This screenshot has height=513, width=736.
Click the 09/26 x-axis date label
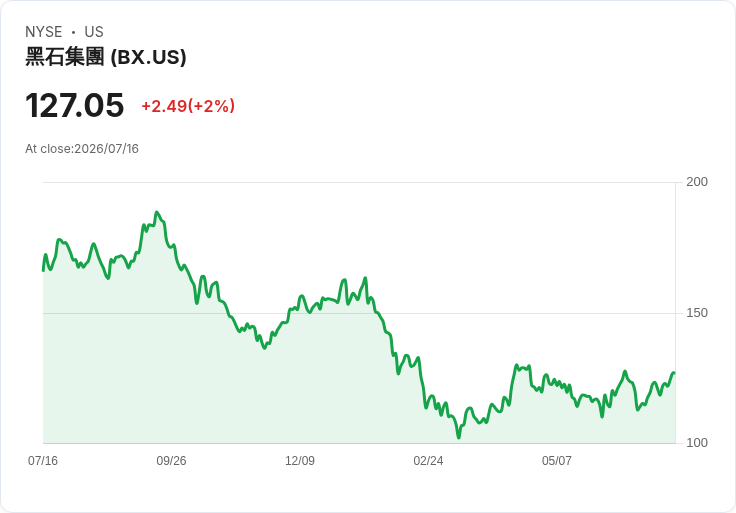171,461
